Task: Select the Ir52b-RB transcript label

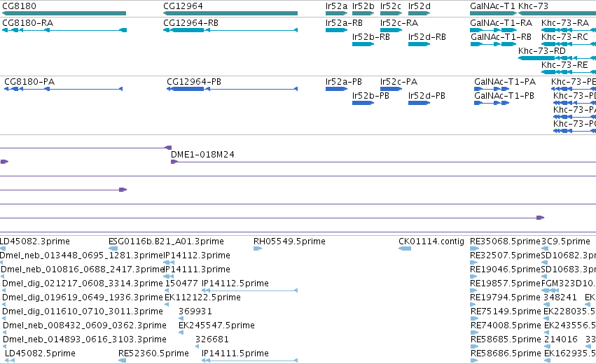Action: 371,37
